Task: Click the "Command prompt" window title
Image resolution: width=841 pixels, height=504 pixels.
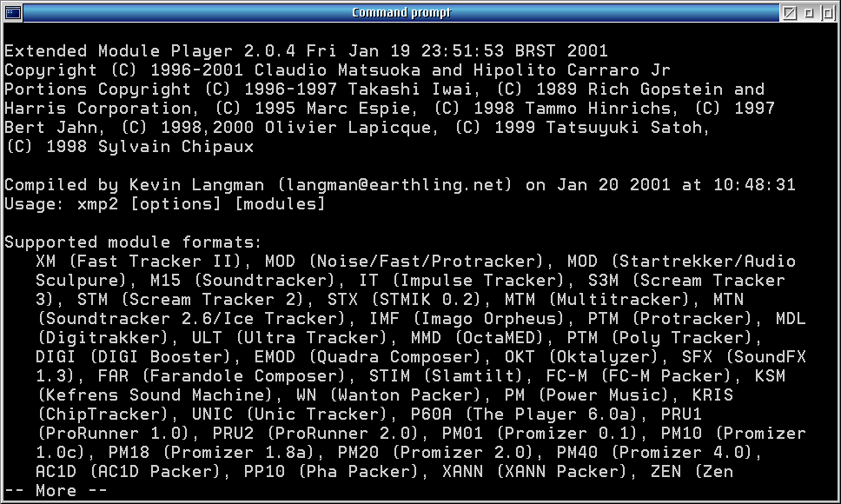Action: [x=401, y=12]
